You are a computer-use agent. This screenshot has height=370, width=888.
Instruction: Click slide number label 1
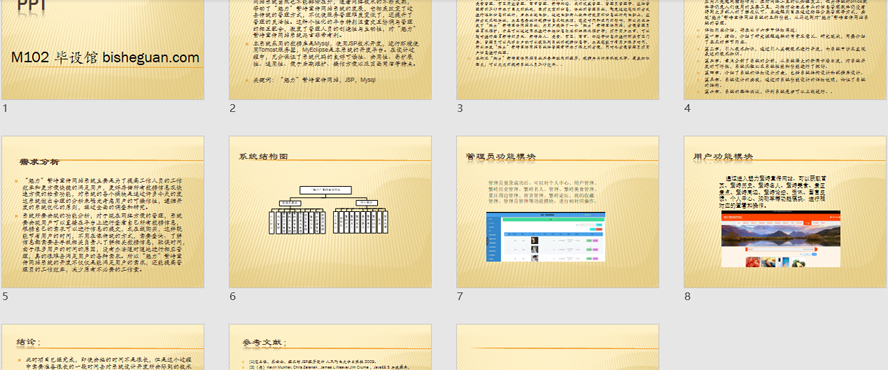pos(5,108)
